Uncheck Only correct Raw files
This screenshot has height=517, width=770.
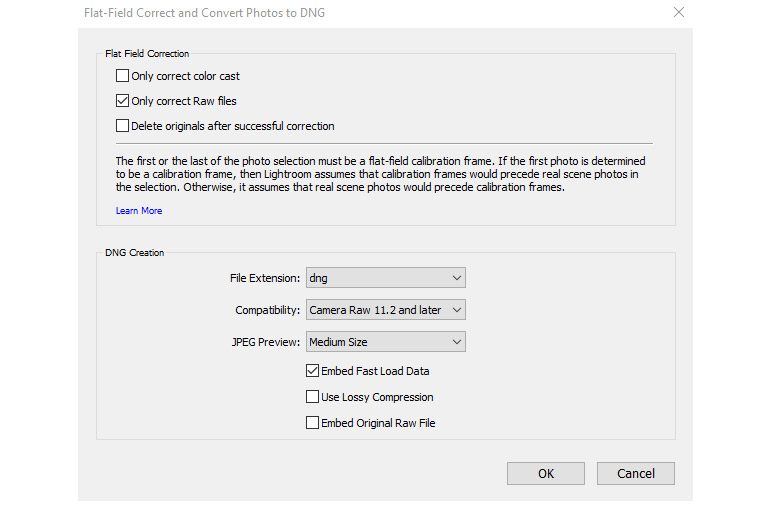tap(123, 101)
